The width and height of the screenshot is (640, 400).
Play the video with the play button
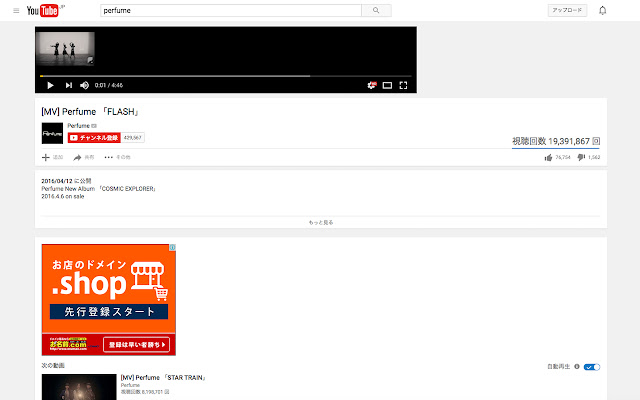pyautogui.click(x=50, y=85)
